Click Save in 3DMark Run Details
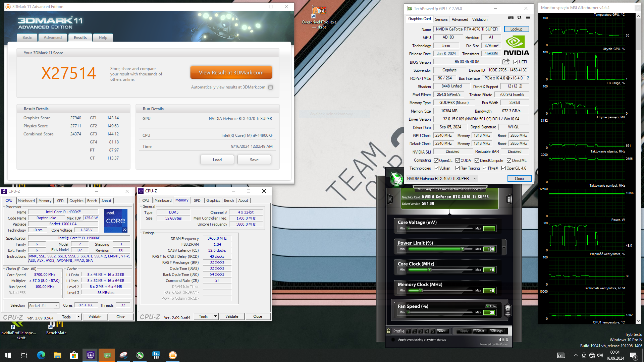 pyautogui.click(x=254, y=160)
